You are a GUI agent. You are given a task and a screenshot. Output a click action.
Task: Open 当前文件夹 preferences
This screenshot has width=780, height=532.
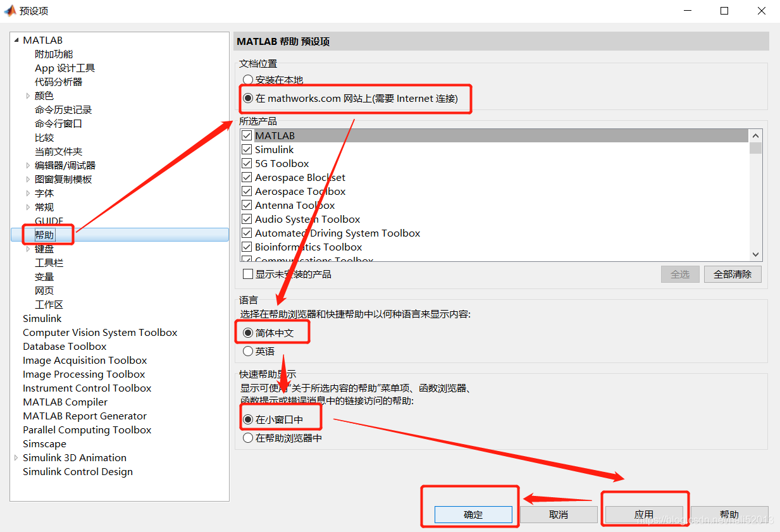58,152
